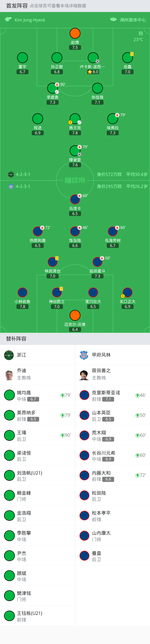The image size is (150, 644).
Task: Open 弗兰克's player circle on pitch
Action: [x=75, y=119]
